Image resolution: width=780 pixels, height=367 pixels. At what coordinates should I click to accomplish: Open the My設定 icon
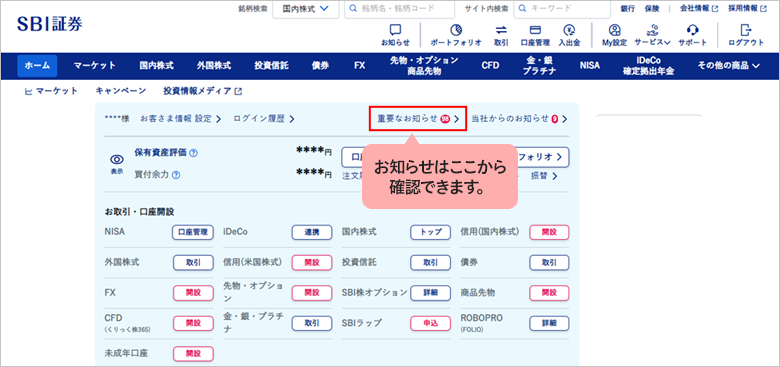coord(615,35)
